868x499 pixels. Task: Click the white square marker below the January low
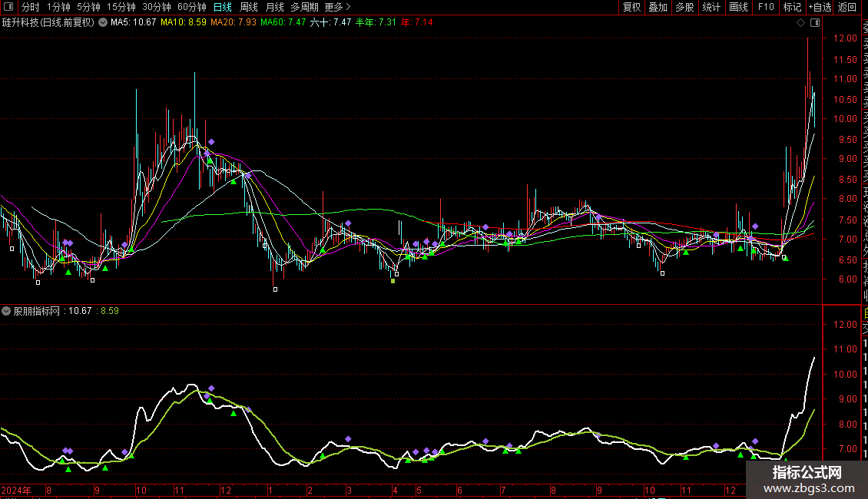click(275, 289)
